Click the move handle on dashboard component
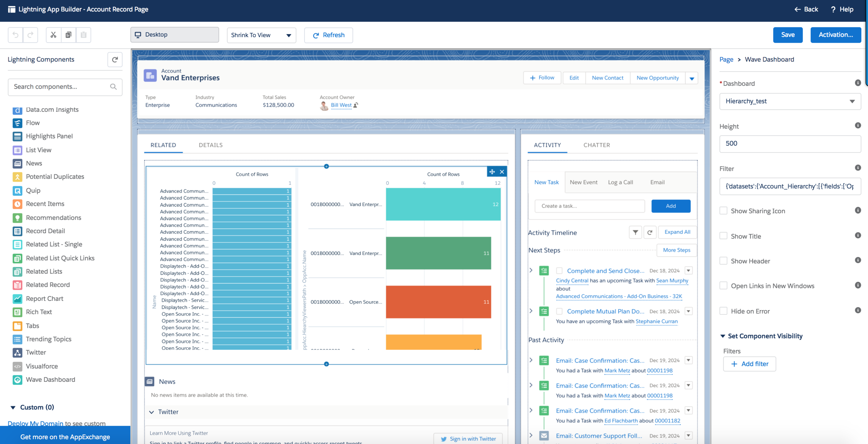The width and height of the screenshot is (868, 444). [492, 172]
